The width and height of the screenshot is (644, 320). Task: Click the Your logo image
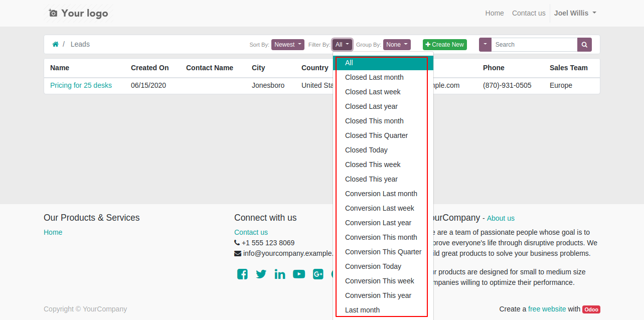[79, 13]
